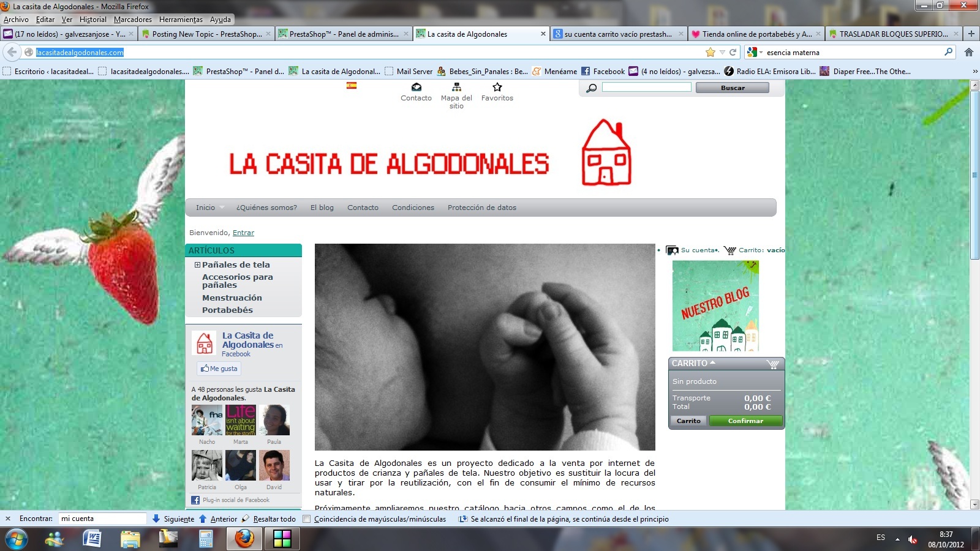
Task: Toggle Coincidencia de mayúsculas/minúsculas checkbox
Action: pos(307,519)
